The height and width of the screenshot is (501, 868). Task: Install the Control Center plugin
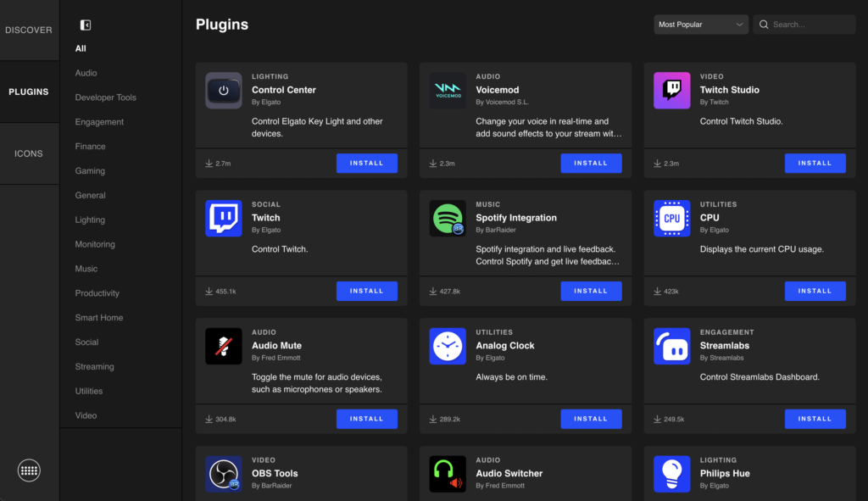point(366,164)
